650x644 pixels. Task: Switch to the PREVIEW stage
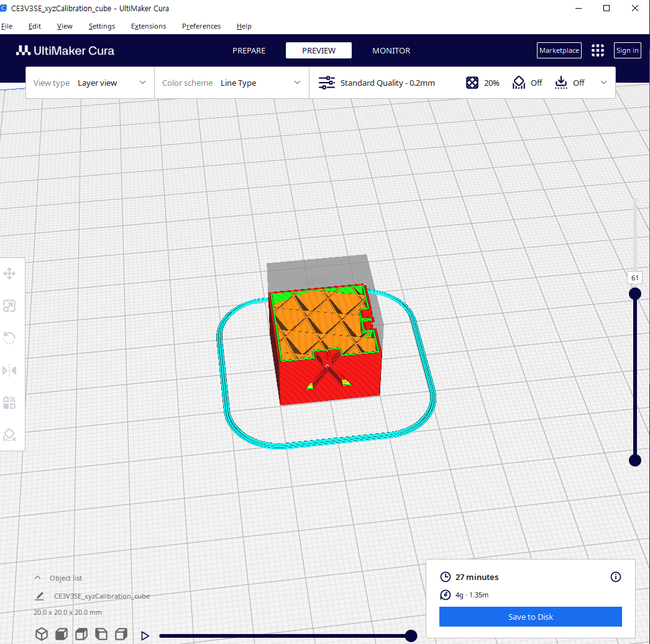(318, 50)
